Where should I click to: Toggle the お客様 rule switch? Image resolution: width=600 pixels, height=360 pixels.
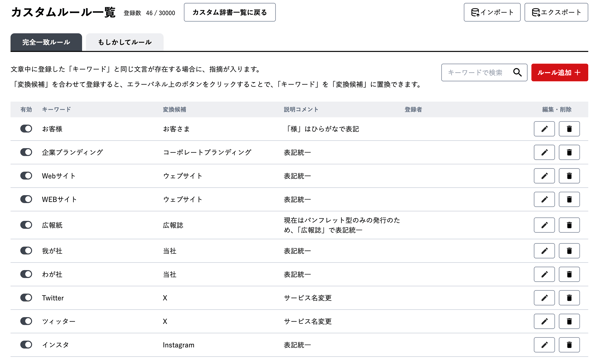click(x=26, y=129)
